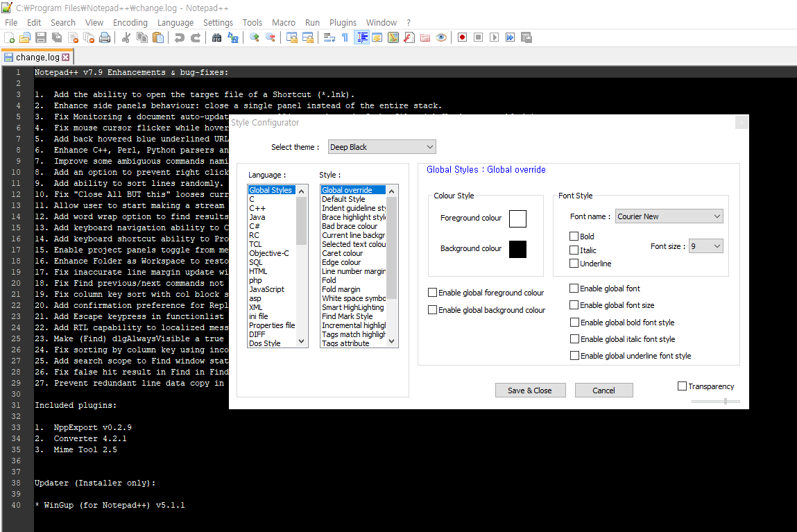797x532 pixels.
Task: Toggle the Transparency checkbox
Action: (682, 386)
